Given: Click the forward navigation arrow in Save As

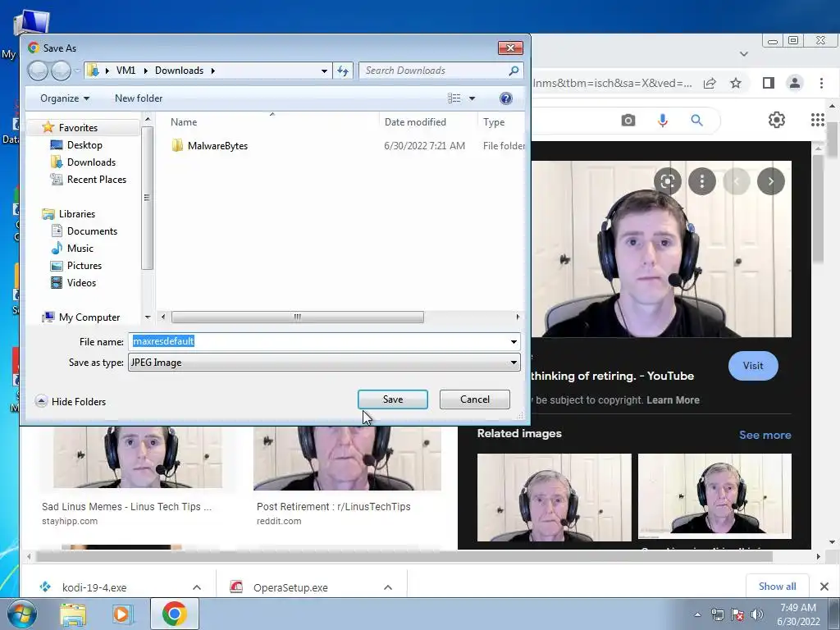Looking at the screenshot, I should (x=61, y=71).
